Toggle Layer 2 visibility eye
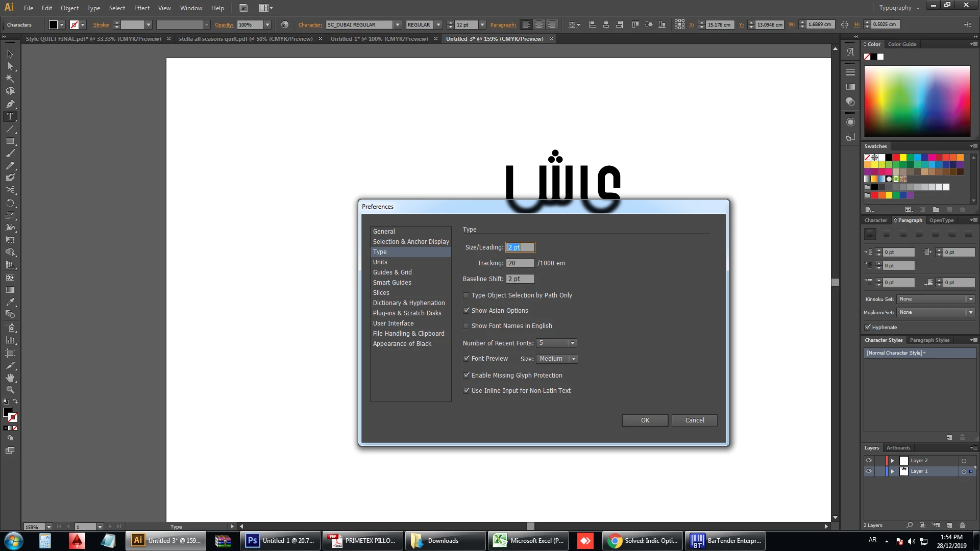Screen dimensions: 980x551 [868, 460]
